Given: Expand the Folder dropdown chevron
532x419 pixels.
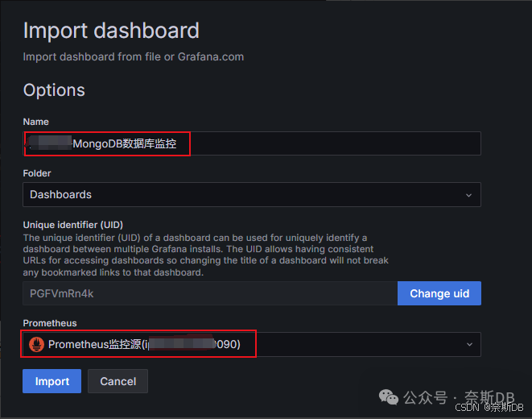Looking at the screenshot, I should 469,195.
